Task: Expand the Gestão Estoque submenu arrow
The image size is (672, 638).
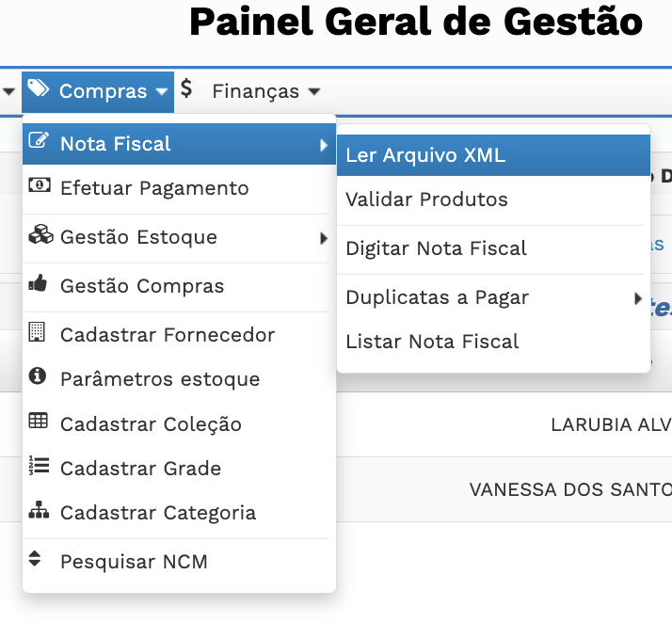Action: (x=324, y=238)
